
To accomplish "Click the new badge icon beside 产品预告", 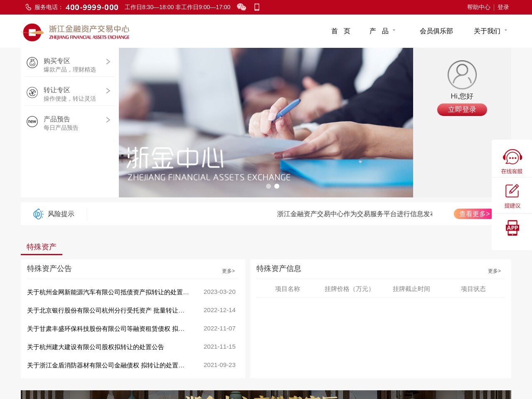I will [x=32, y=122].
